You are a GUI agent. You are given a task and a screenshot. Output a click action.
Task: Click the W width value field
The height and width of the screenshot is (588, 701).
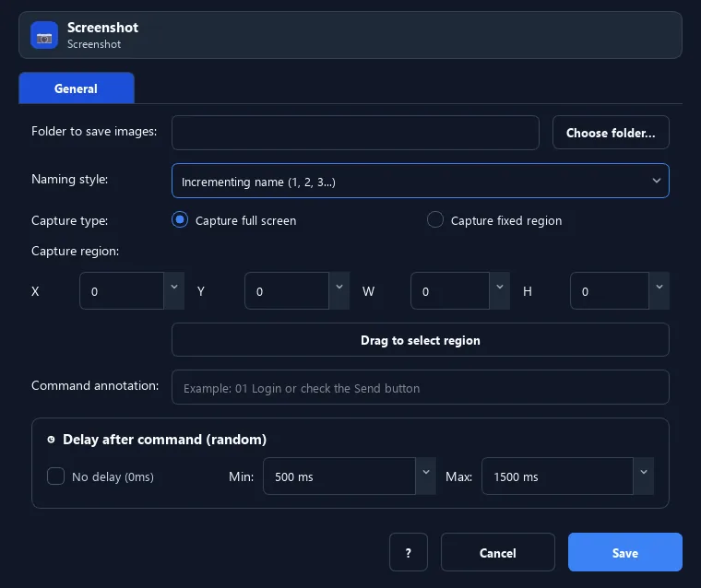[x=450, y=291]
